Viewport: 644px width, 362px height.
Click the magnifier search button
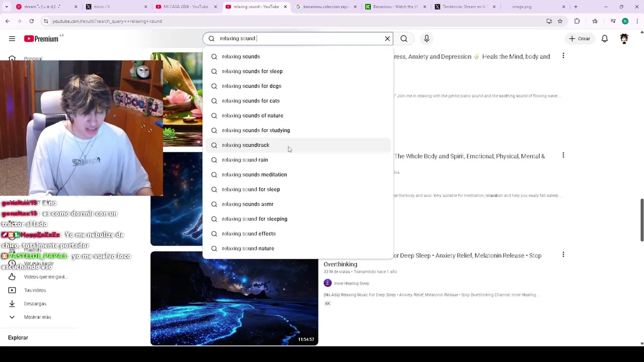(x=404, y=39)
